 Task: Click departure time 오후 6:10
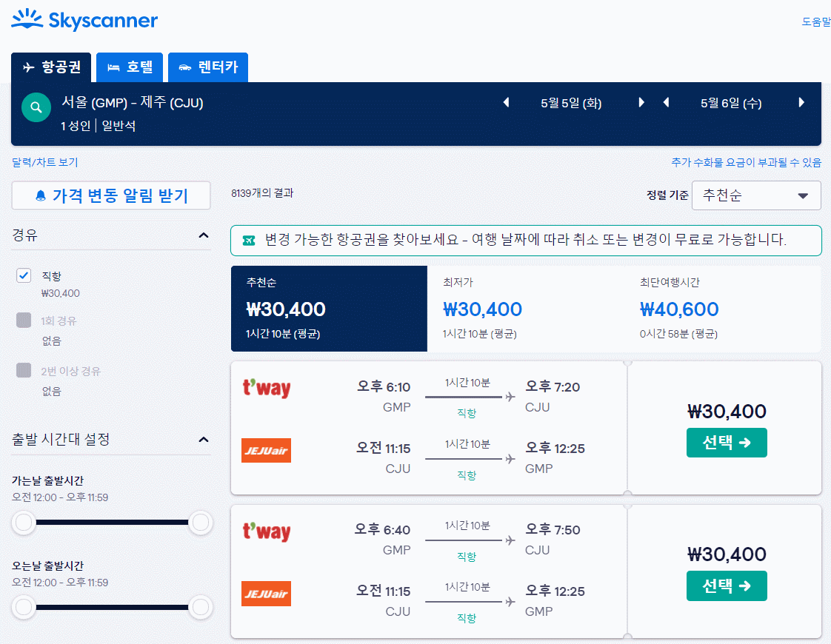[x=384, y=386]
